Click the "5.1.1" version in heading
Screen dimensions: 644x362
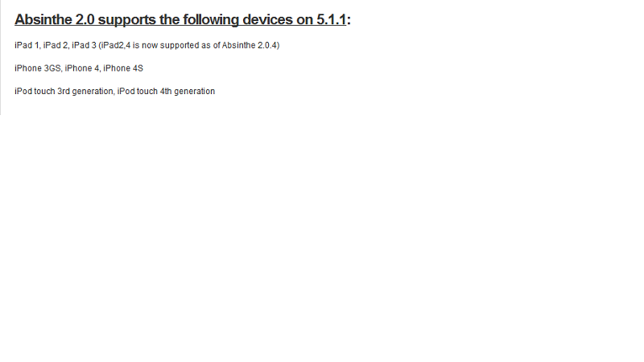tap(331, 19)
